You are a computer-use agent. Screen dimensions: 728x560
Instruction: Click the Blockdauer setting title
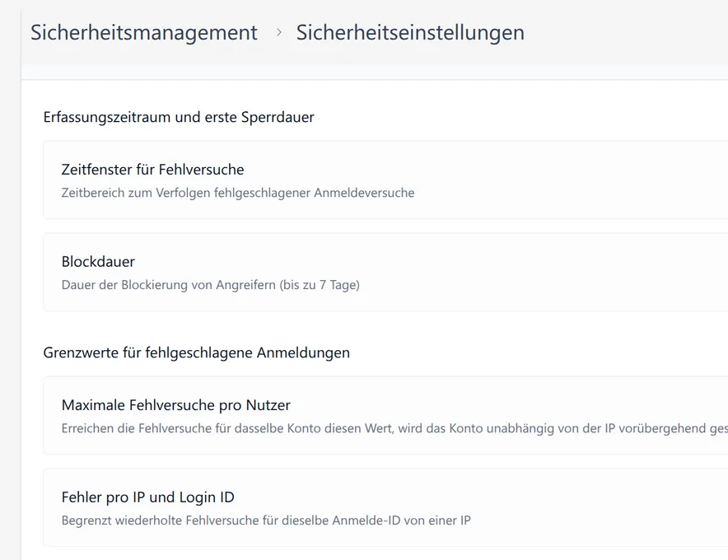tap(98, 261)
